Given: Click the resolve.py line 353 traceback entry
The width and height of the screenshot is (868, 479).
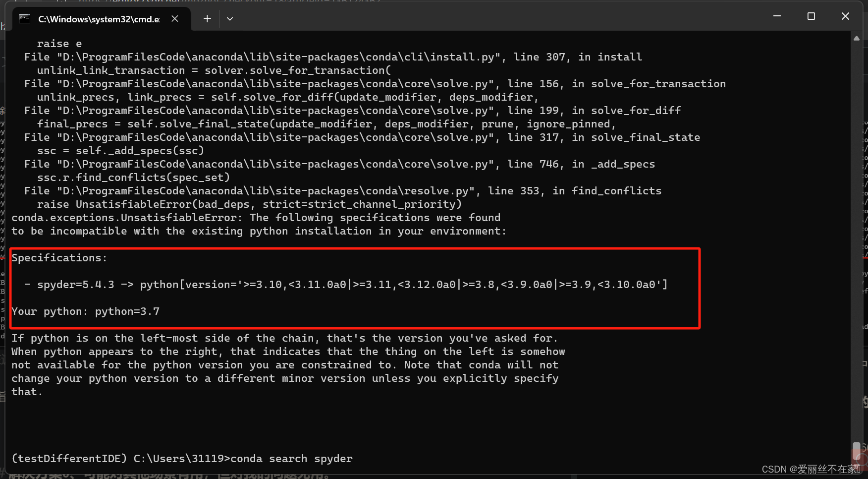Looking at the screenshot, I should click(343, 191).
